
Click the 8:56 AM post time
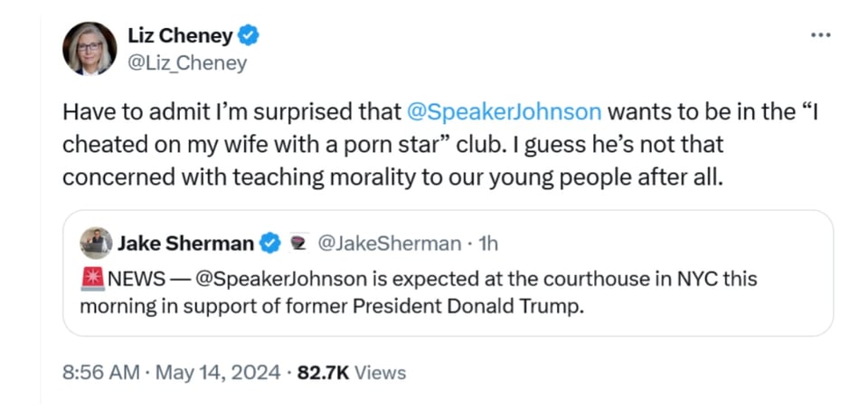99,372
